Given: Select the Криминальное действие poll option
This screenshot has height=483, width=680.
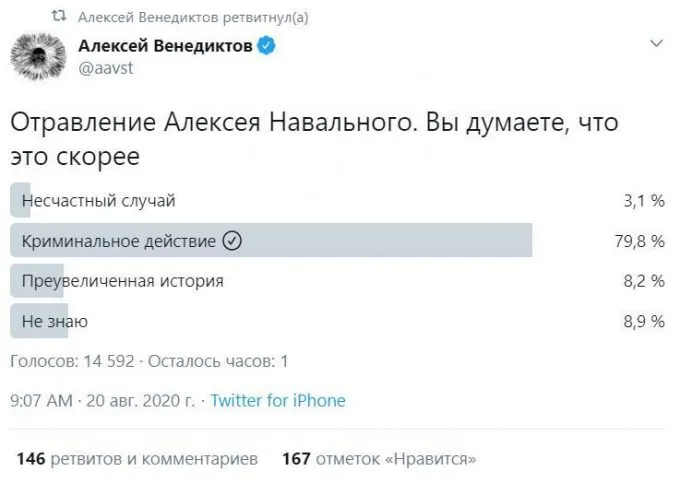Looking at the screenshot, I should 118,241.
